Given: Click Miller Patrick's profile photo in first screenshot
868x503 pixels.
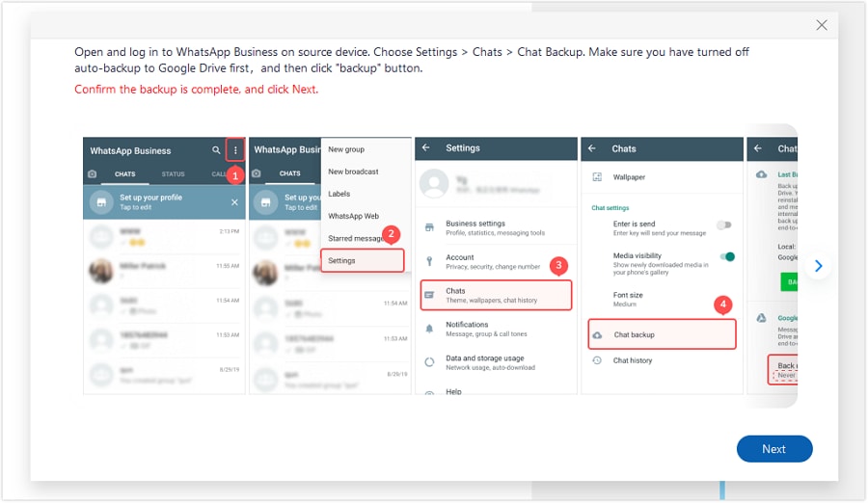Looking at the screenshot, I should tap(101, 271).
